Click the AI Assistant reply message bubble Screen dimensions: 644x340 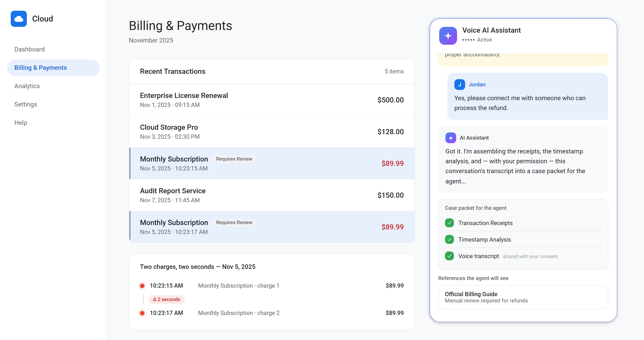(523, 159)
